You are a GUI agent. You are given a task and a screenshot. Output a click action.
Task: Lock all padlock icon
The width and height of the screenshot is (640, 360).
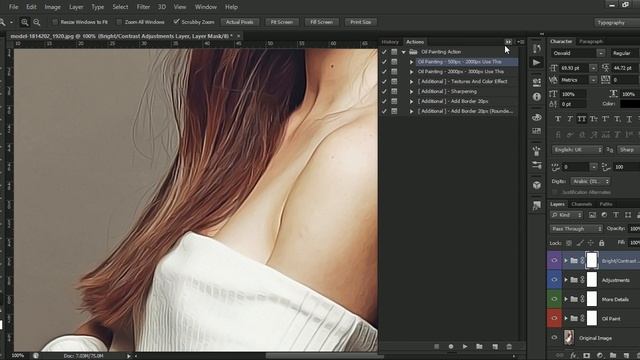(601, 243)
